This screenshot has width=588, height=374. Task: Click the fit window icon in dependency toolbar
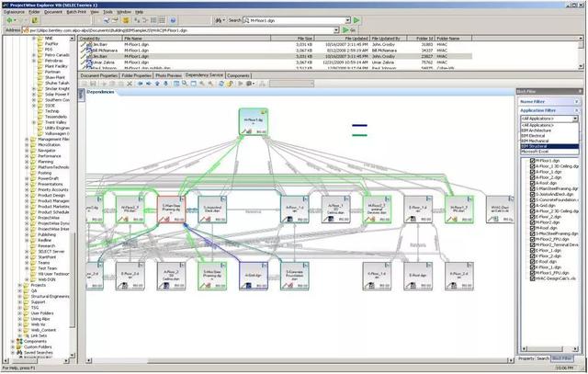coord(194,84)
